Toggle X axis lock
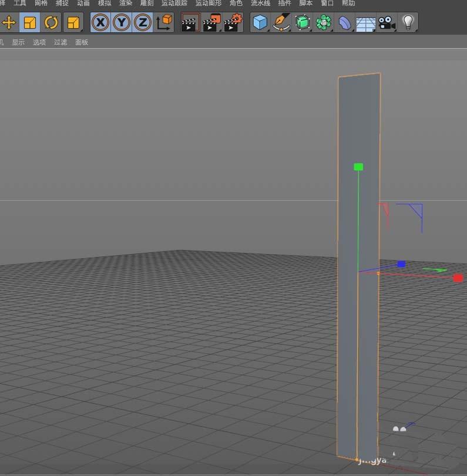 coord(102,23)
